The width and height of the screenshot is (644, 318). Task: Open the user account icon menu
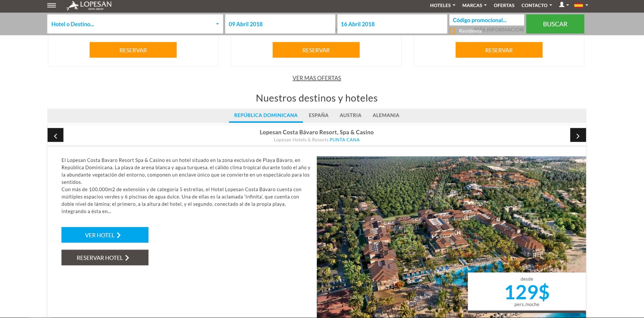(x=564, y=5)
